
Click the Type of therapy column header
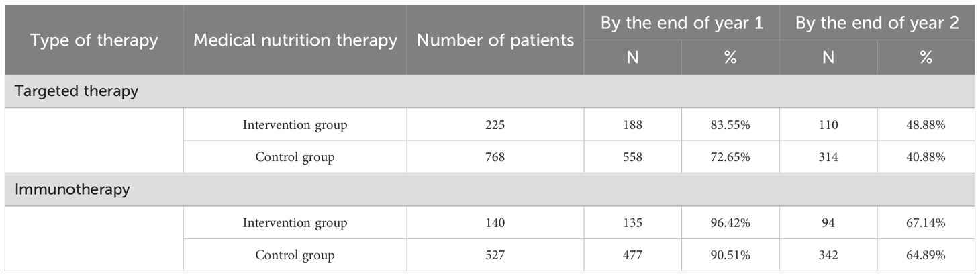pos(94,40)
